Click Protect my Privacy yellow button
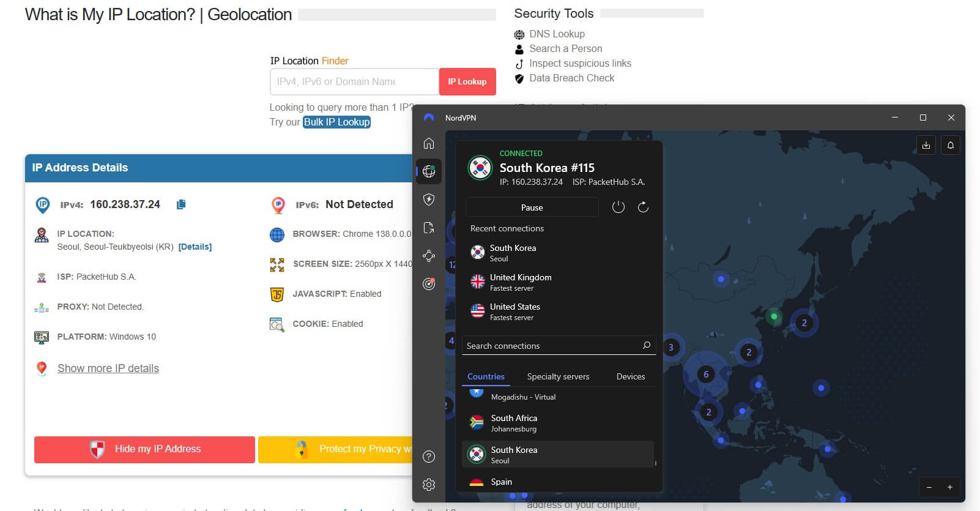 click(x=336, y=449)
